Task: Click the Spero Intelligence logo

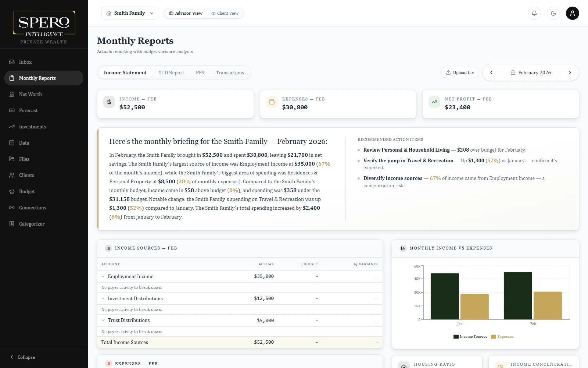Action: [x=44, y=27]
